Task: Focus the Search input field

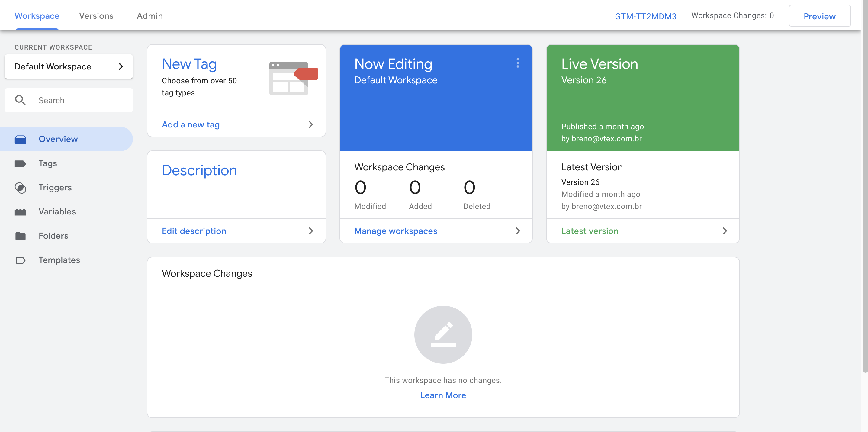Action: click(69, 100)
